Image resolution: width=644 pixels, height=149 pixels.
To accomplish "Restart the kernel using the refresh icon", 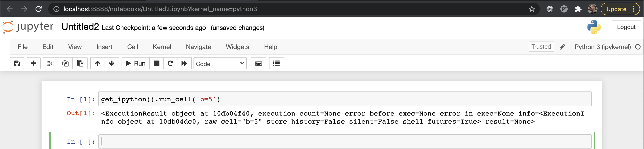I will point(170,63).
